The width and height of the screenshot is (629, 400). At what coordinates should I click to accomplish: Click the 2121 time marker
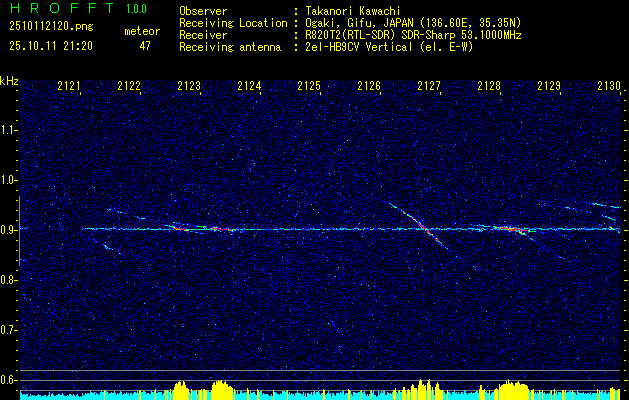69,85
